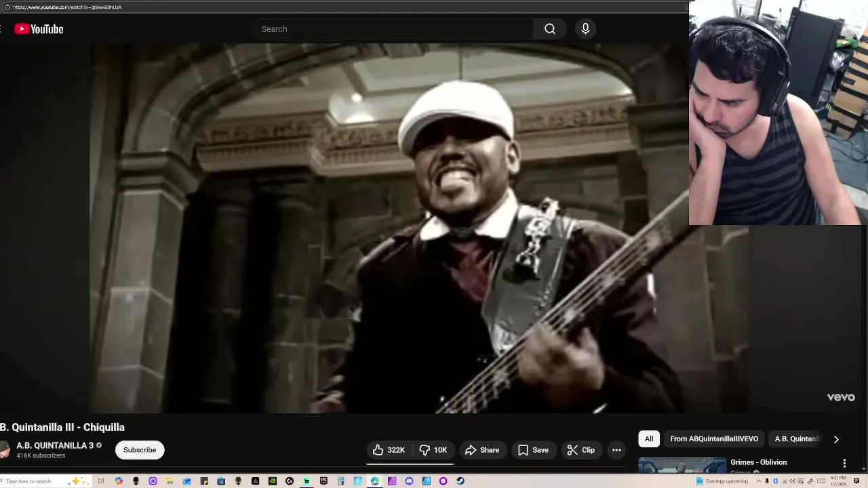Open Sticky Notes taskbar icon
The width and height of the screenshot is (868, 488).
(204, 481)
